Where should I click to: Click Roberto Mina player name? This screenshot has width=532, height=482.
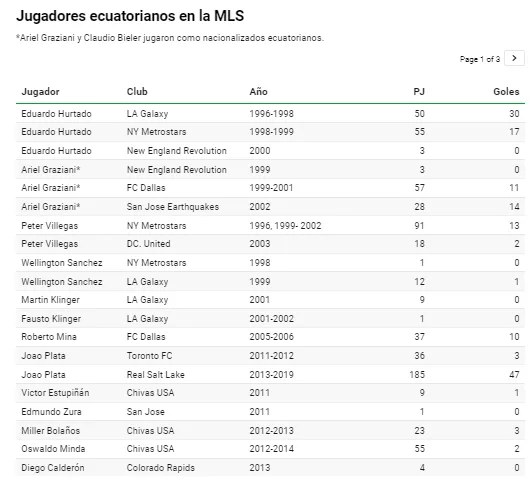pos(49,337)
